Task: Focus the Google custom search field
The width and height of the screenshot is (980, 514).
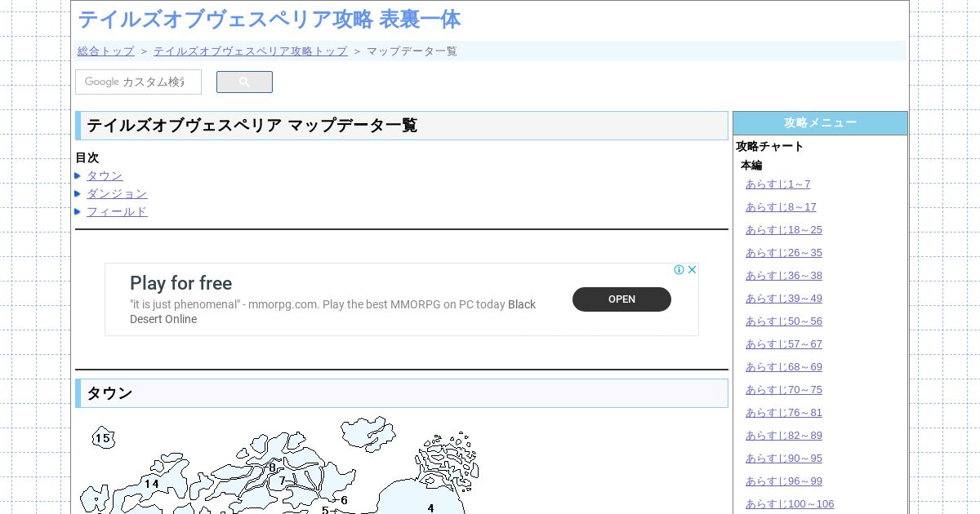Action: pos(138,82)
